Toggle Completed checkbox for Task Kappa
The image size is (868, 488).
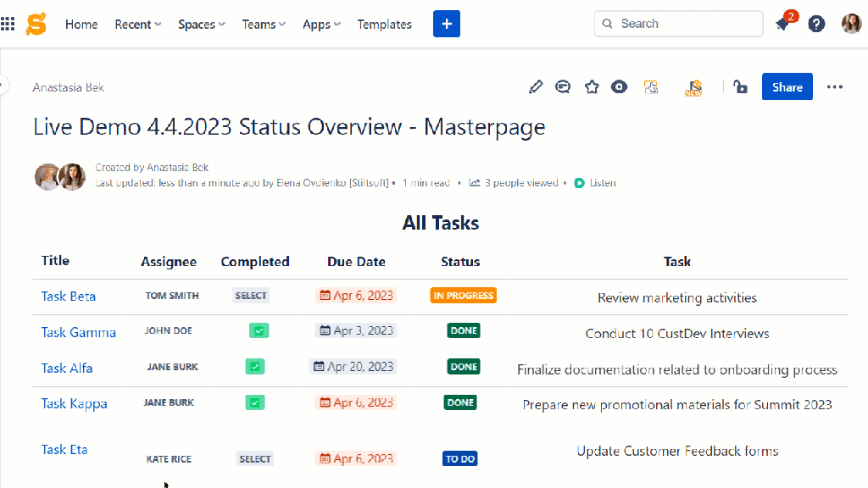[x=255, y=402]
